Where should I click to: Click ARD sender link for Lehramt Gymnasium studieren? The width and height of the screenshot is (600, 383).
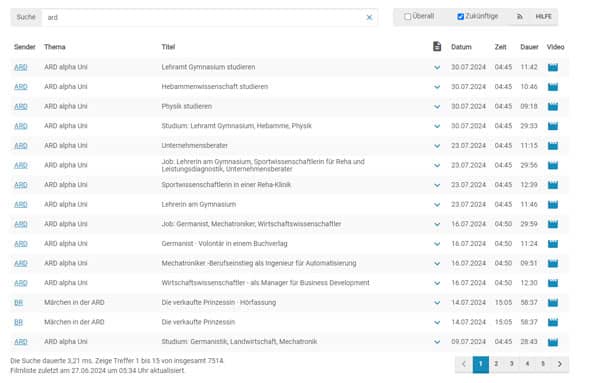pyautogui.click(x=21, y=67)
